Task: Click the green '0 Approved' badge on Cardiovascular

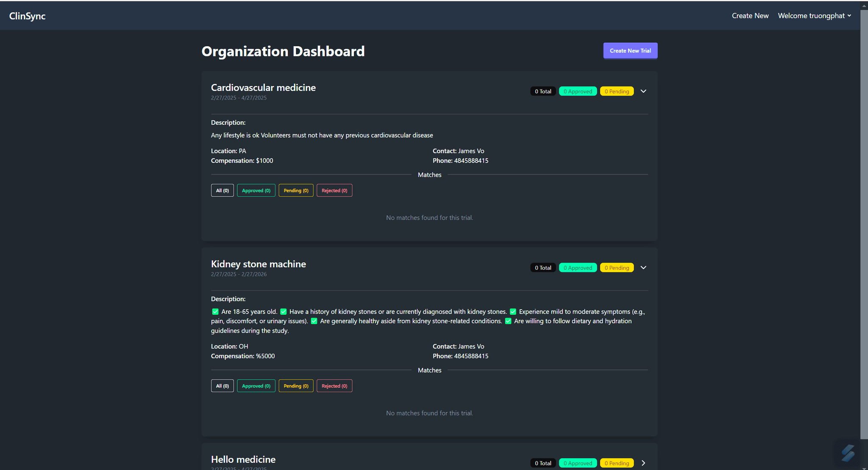Action: 578,91
